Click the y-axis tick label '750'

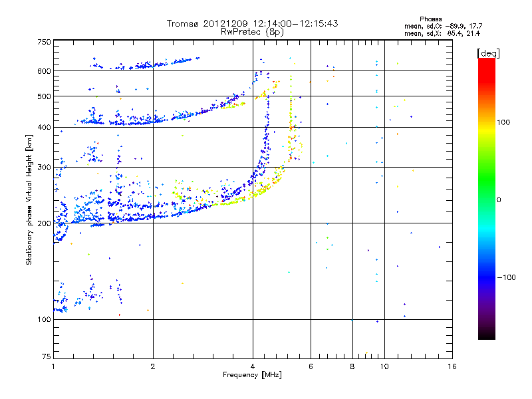click(44, 42)
